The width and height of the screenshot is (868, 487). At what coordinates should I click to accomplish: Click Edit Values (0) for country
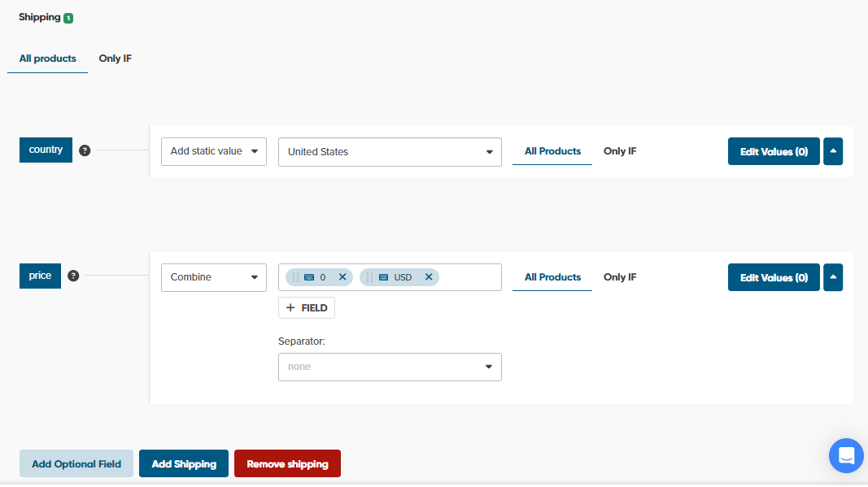click(x=774, y=152)
